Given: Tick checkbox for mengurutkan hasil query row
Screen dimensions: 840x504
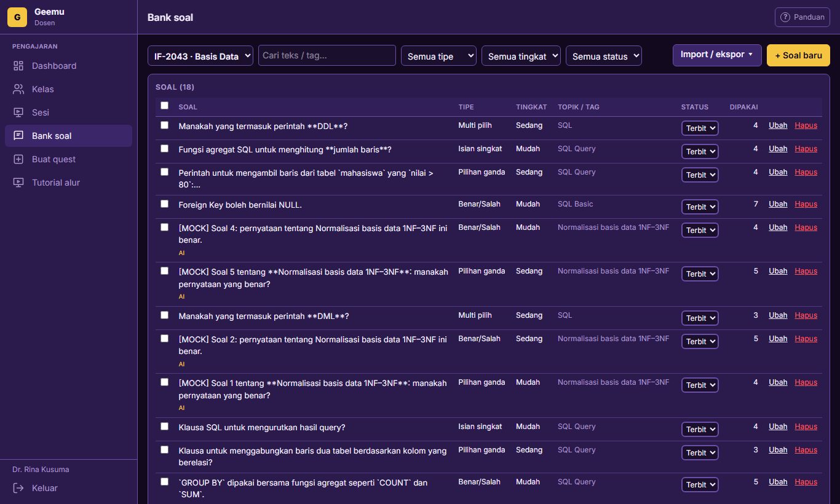Looking at the screenshot, I should (164, 426).
